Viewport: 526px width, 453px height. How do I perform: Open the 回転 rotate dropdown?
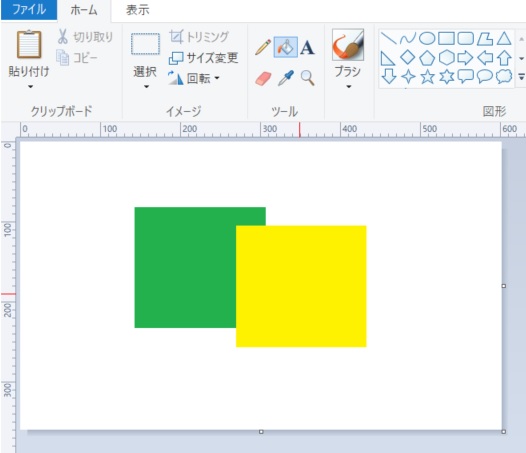click(194, 78)
